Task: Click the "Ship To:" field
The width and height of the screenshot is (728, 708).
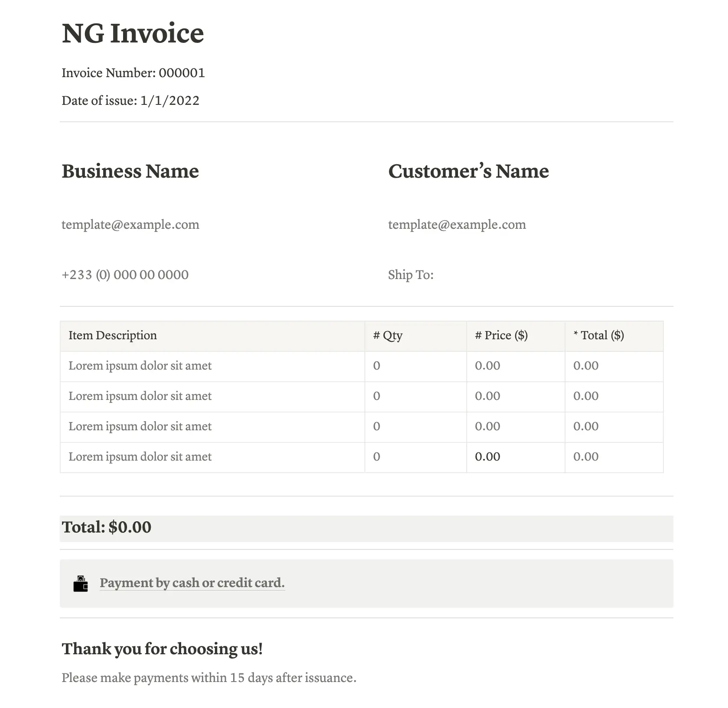Action: tap(411, 275)
